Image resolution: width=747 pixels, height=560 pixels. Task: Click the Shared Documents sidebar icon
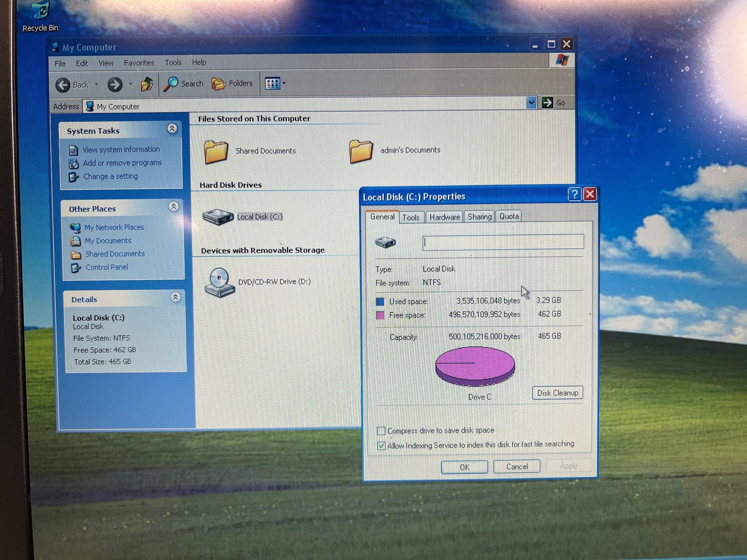coord(76,255)
